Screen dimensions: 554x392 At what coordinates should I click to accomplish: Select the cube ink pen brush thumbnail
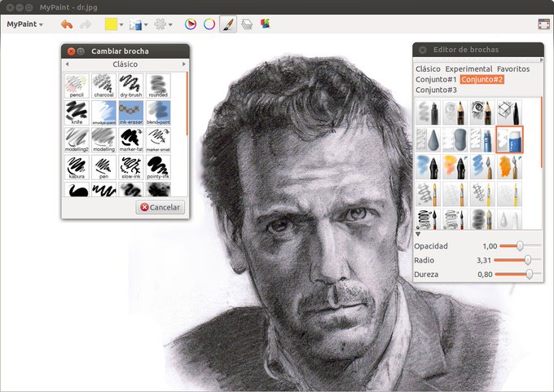tap(509, 112)
